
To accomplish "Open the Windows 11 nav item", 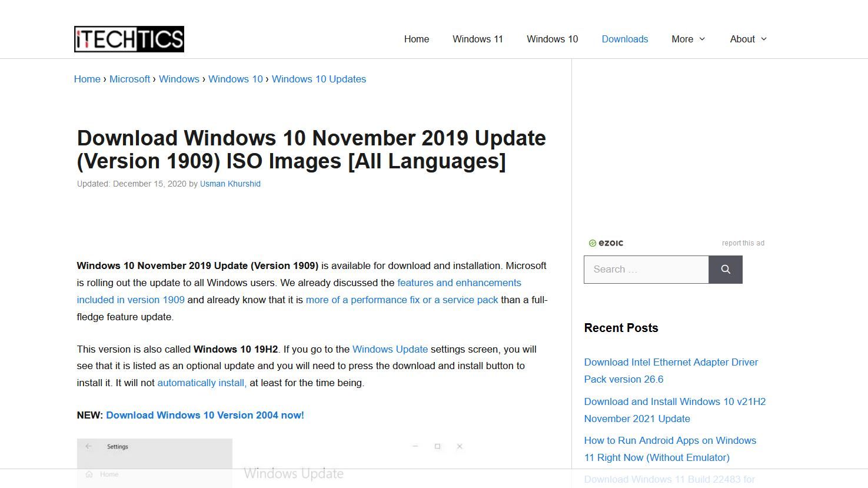I will tap(478, 39).
